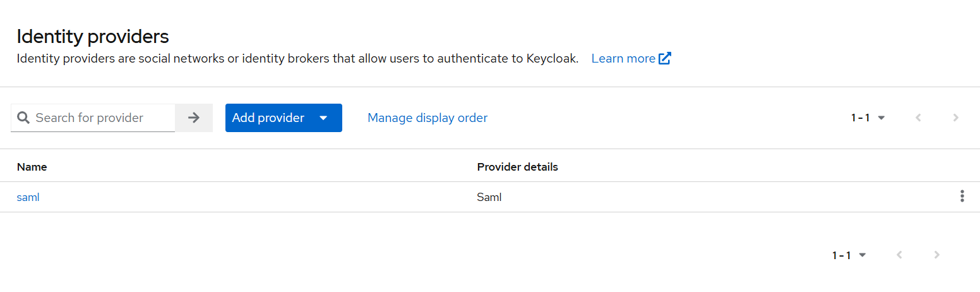Click the Saml provider details cell
This screenshot has height=292, width=980.
pos(489,197)
